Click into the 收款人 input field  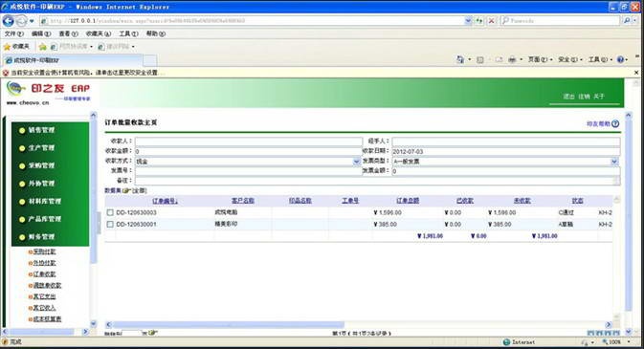pos(249,142)
